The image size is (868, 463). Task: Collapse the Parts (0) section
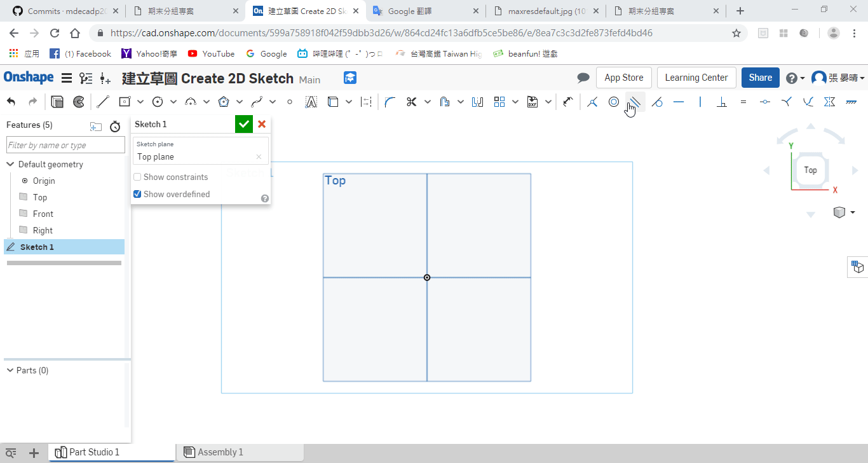tap(10, 370)
